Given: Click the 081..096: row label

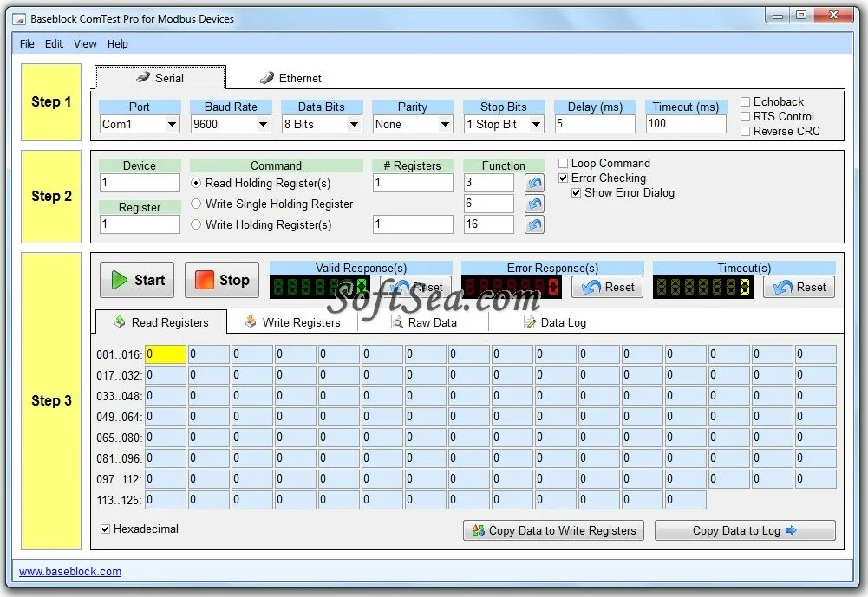Looking at the screenshot, I should pos(119,458).
